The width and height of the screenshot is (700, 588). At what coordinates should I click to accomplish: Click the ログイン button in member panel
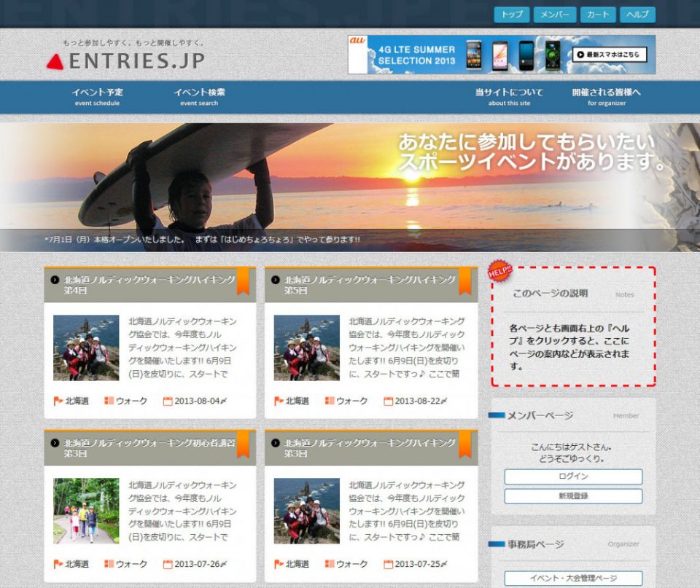point(573,477)
